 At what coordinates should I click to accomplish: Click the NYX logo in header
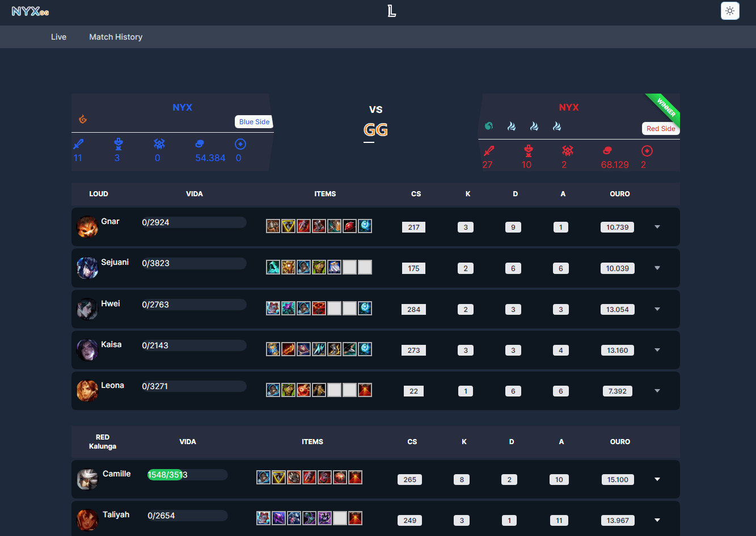pyautogui.click(x=30, y=11)
